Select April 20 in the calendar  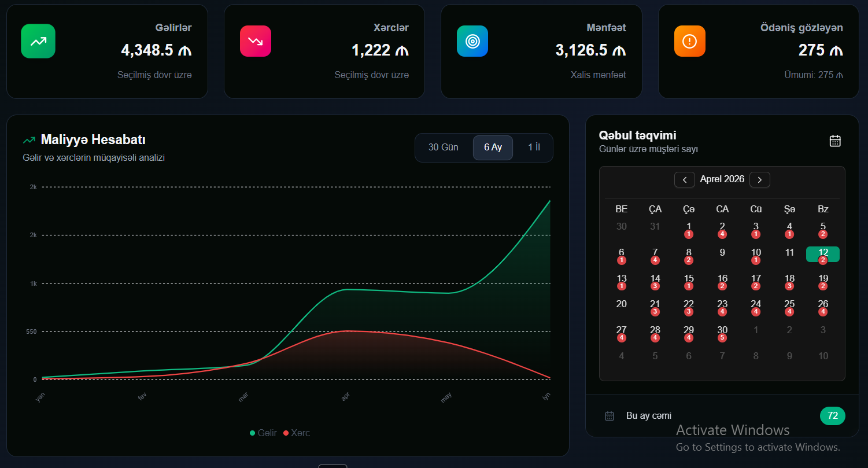point(622,304)
